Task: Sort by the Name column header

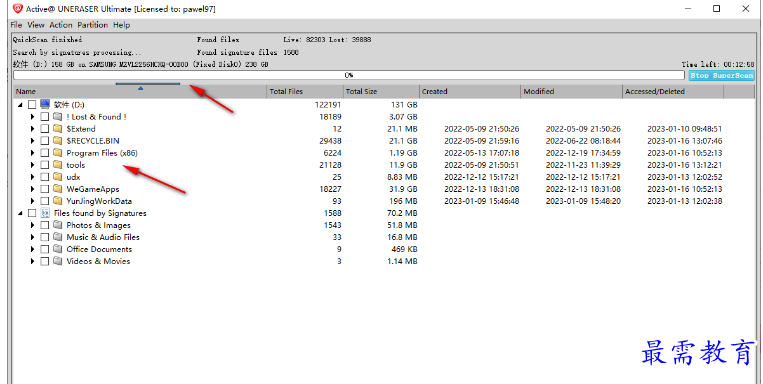Action: [140, 91]
